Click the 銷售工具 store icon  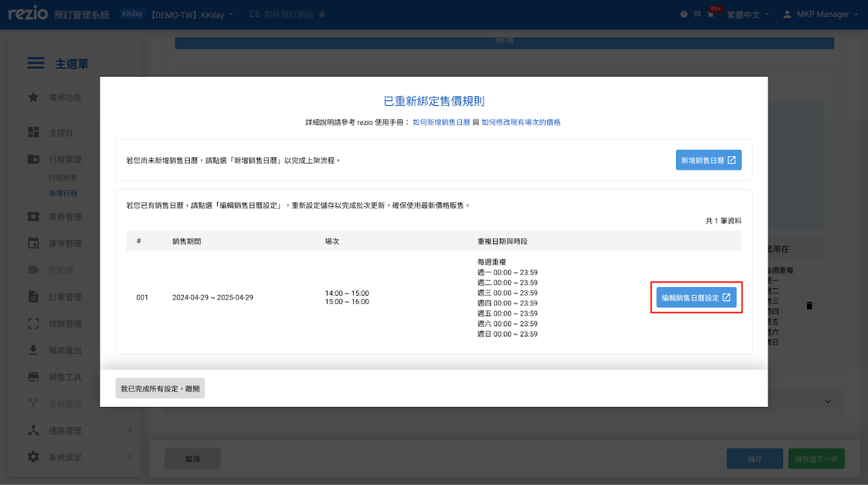(33, 377)
